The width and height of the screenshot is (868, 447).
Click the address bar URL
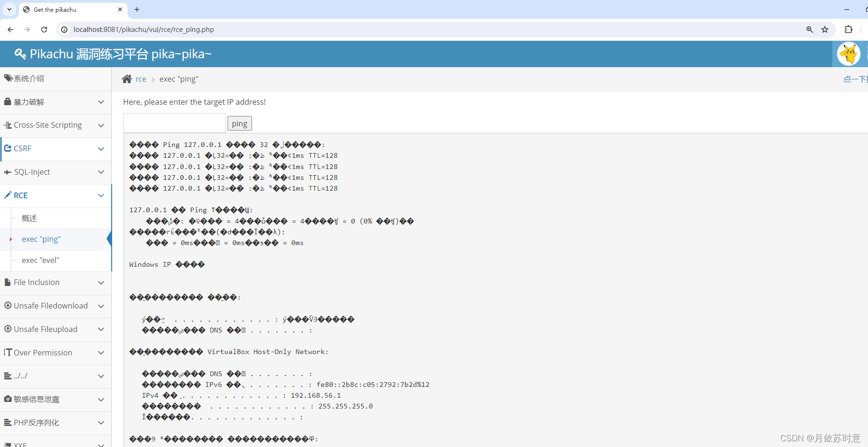(144, 29)
